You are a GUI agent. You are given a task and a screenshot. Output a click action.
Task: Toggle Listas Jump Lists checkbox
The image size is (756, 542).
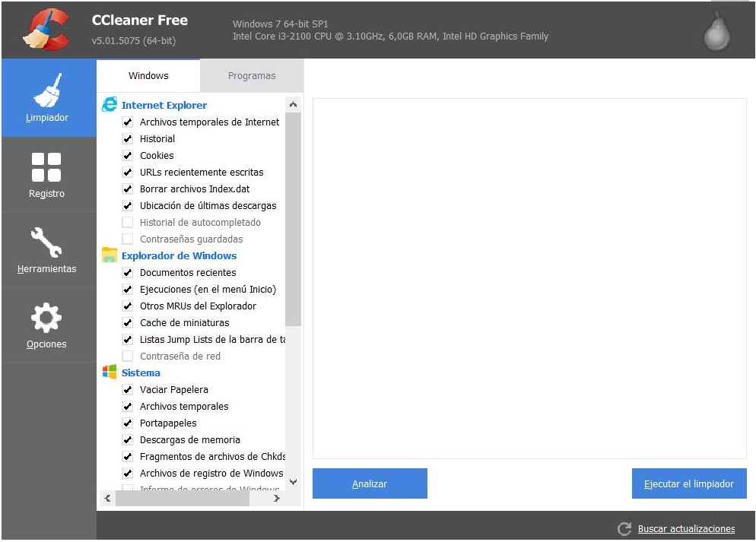point(127,339)
